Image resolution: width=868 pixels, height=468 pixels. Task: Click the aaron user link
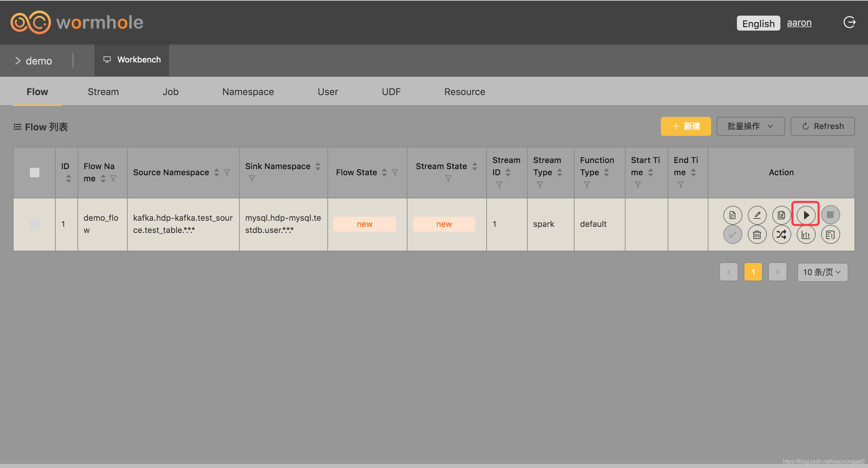click(x=799, y=23)
